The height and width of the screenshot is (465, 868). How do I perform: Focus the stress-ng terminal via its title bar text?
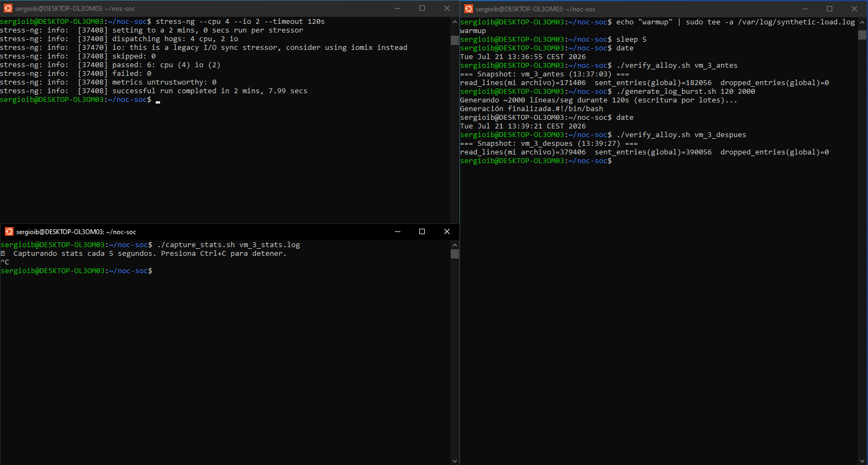point(75,9)
